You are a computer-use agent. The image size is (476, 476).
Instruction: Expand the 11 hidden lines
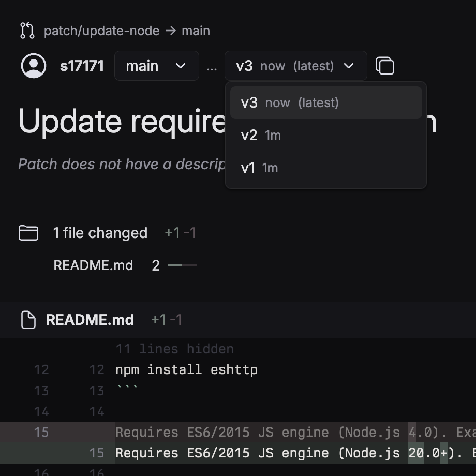pyautogui.click(x=174, y=349)
